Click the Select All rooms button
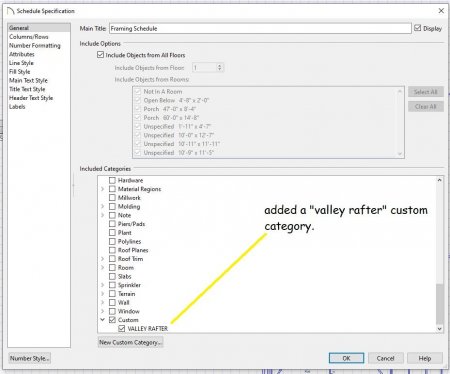Viewport: 450px width, 374px height. tap(426, 92)
